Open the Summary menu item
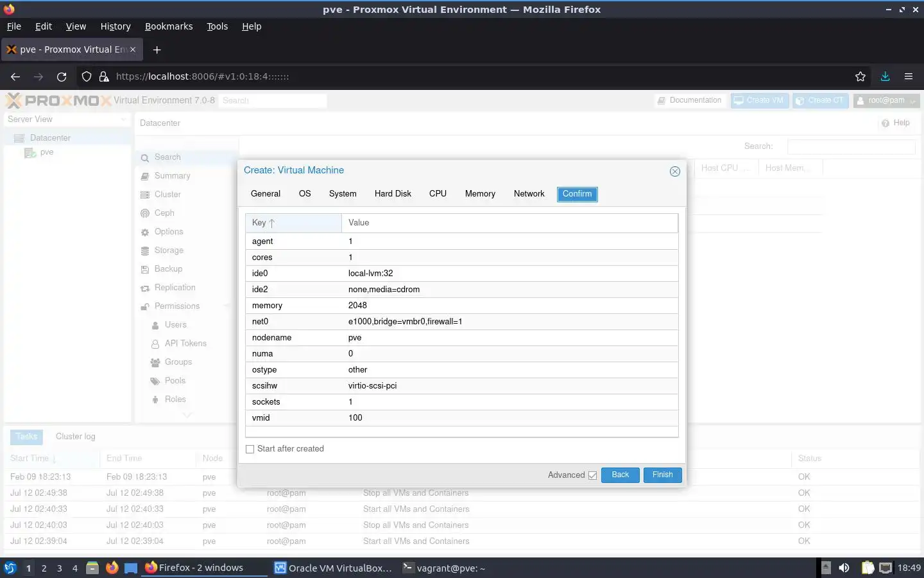The width and height of the screenshot is (924, 578). click(186, 176)
